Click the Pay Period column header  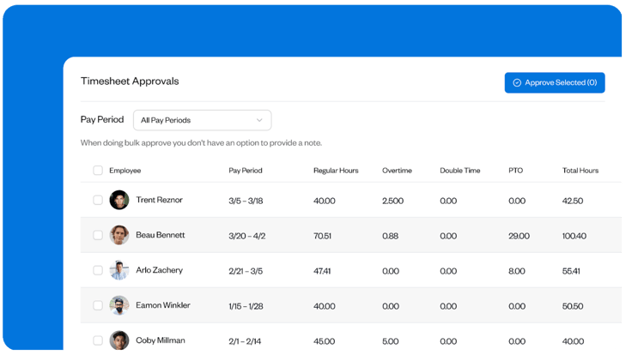click(x=246, y=171)
